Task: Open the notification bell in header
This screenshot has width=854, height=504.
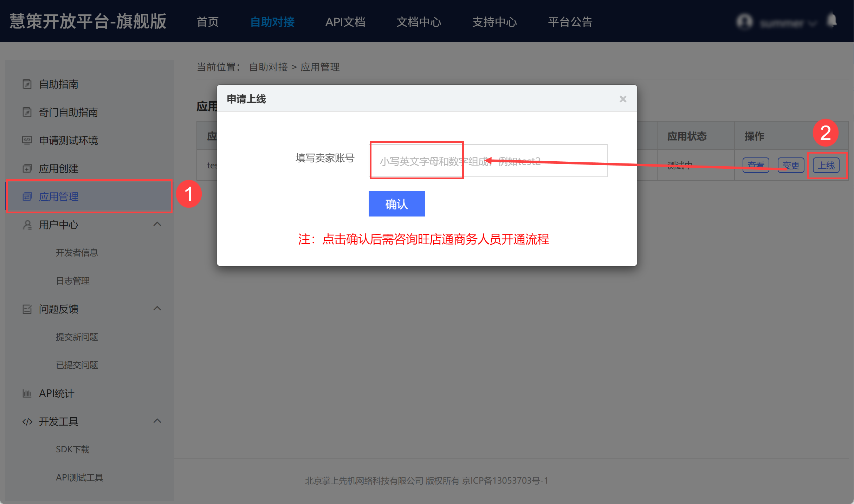Action: pyautogui.click(x=832, y=20)
